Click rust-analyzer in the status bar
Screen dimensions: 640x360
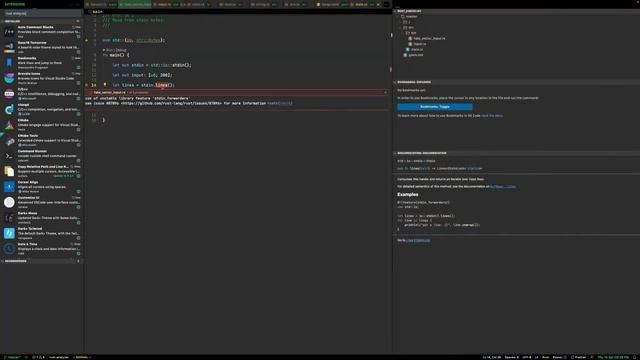pyautogui.click(x=59, y=357)
